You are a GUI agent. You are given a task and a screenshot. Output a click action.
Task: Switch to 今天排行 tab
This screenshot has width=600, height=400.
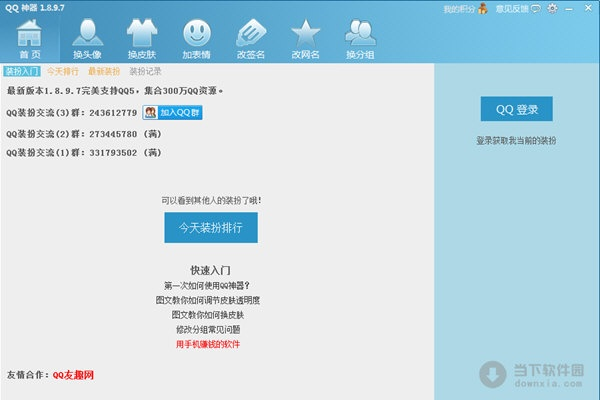(x=63, y=71)
